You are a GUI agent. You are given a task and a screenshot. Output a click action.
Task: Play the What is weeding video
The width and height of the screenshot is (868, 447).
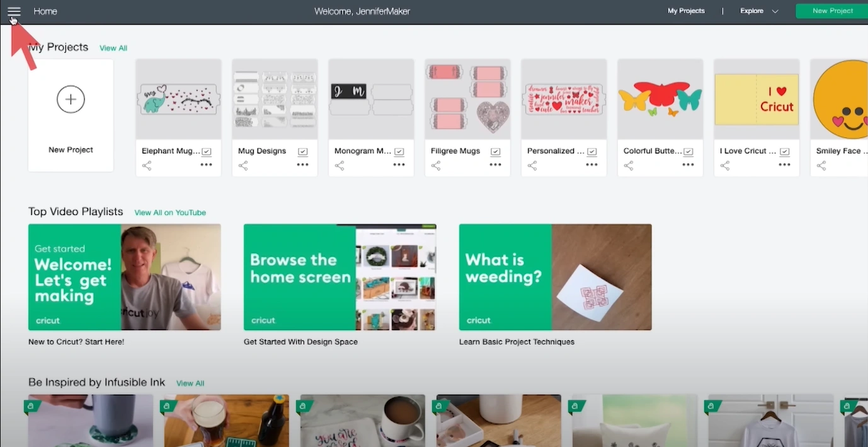(x=556, y=277)
